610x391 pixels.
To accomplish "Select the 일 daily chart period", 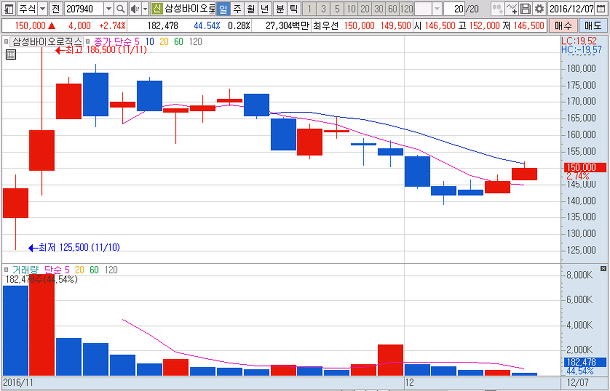I will (x=223, y=8).
